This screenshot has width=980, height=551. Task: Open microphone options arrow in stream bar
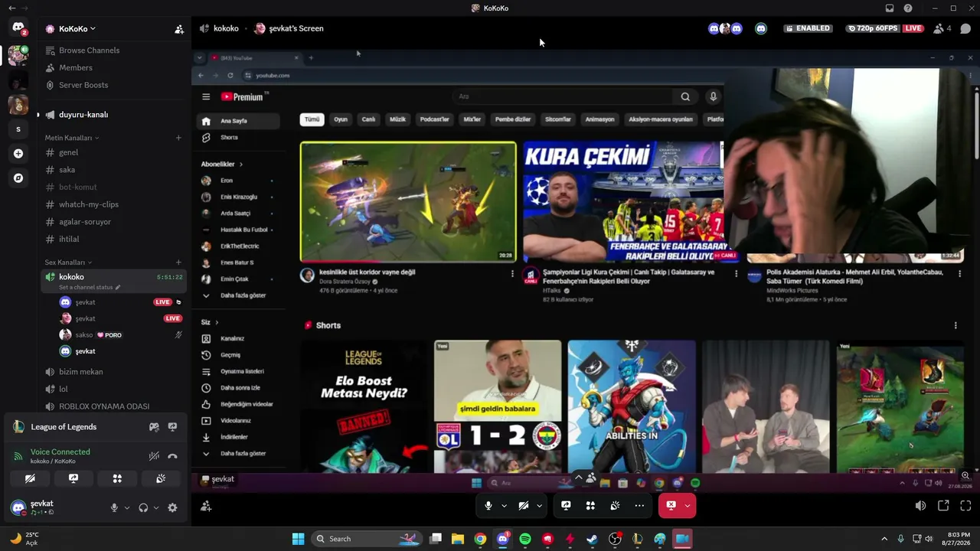coord(504,506)
